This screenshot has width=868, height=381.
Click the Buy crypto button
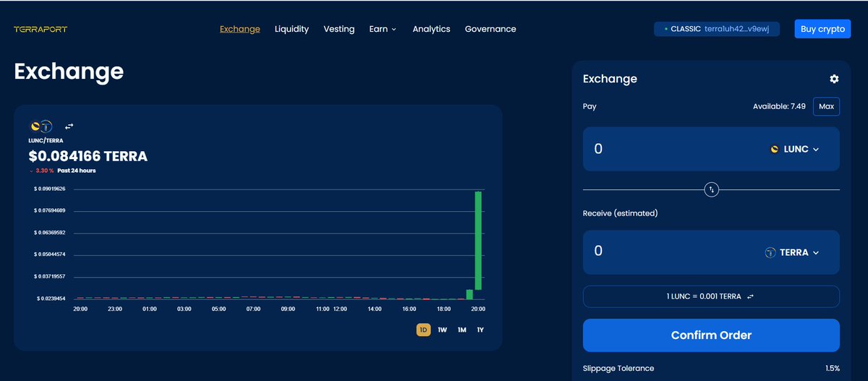click(822, 29)
